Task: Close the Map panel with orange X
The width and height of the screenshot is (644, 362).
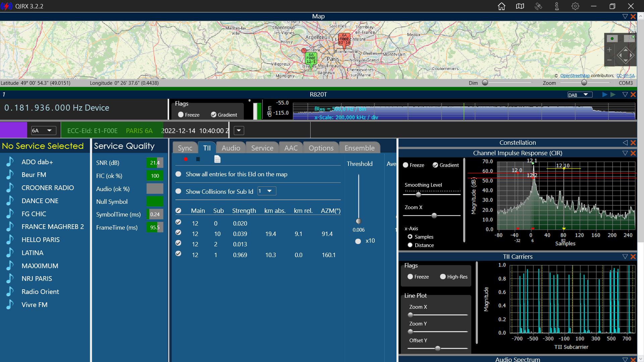Action: tap(633, 16)
